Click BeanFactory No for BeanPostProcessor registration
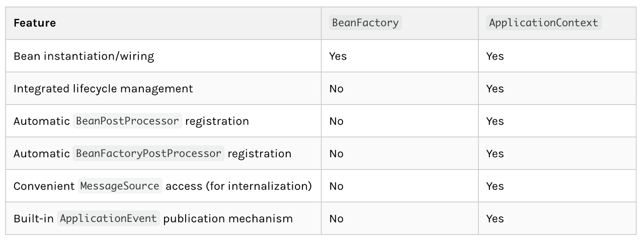Image resolution: width=644 pixels, height=240 pixels. pyautogui.click(x=336, y=121)
